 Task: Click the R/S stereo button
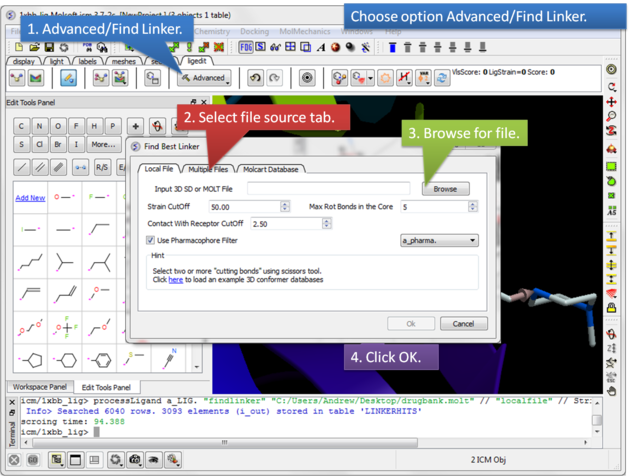click(102, 167)
